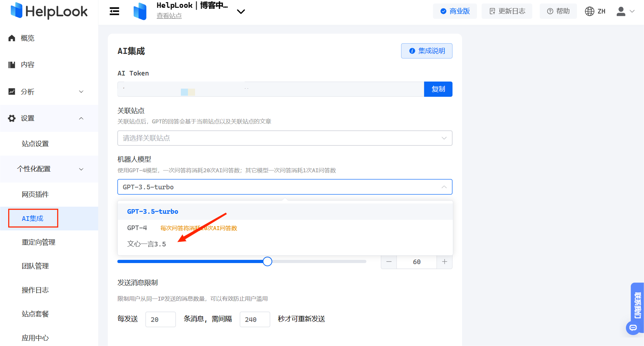Switch language using the ZH globe
The image size is (644, 346).
point(595,11)
